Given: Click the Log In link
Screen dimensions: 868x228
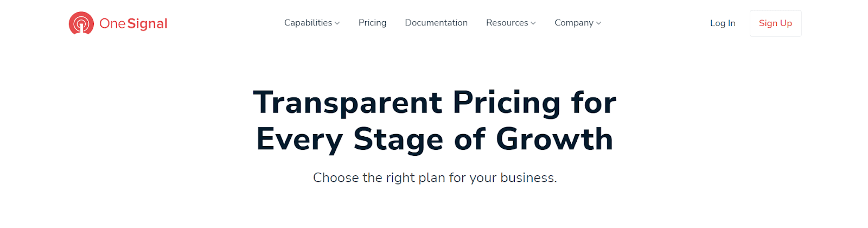Looking at the screenshot, I should tap(723, 23).
